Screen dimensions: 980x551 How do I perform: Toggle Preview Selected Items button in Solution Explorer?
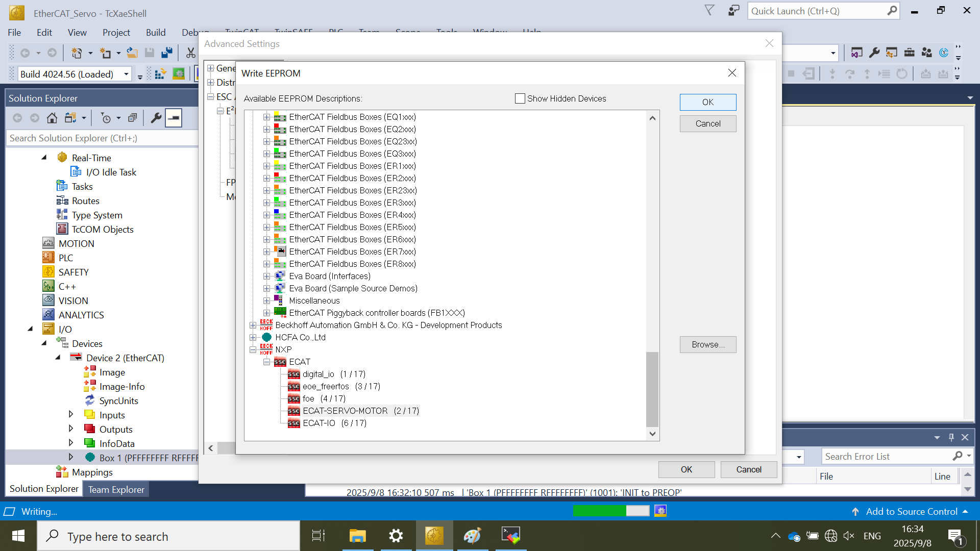coord(174,118)
